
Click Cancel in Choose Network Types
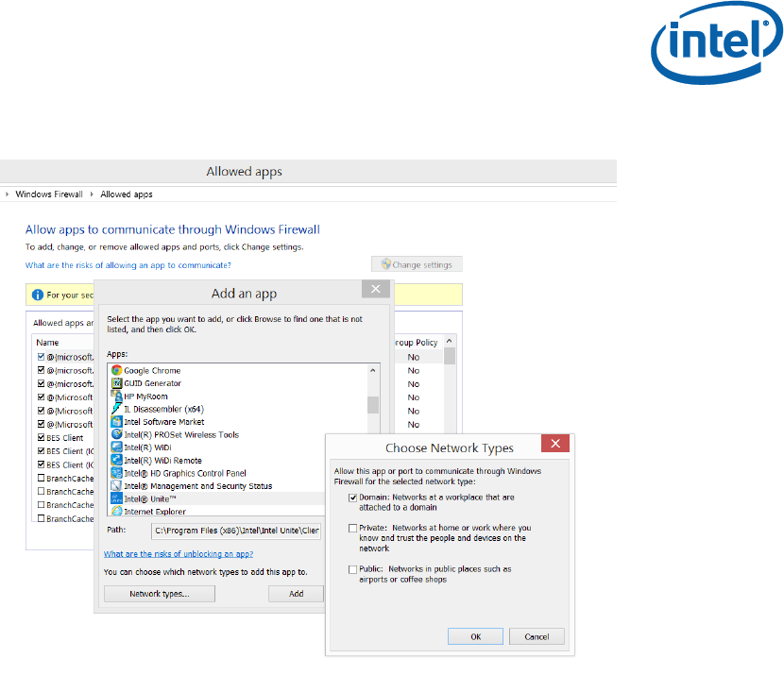(x=537, y=636)
